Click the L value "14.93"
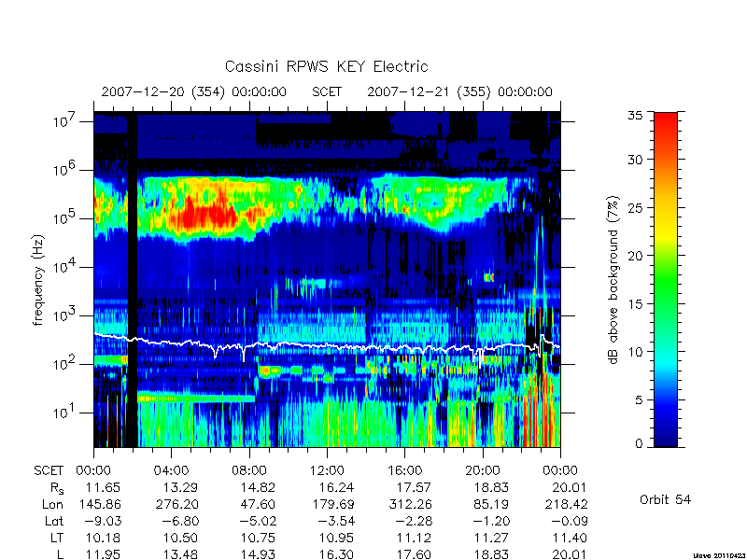 [x=258, y=554]
